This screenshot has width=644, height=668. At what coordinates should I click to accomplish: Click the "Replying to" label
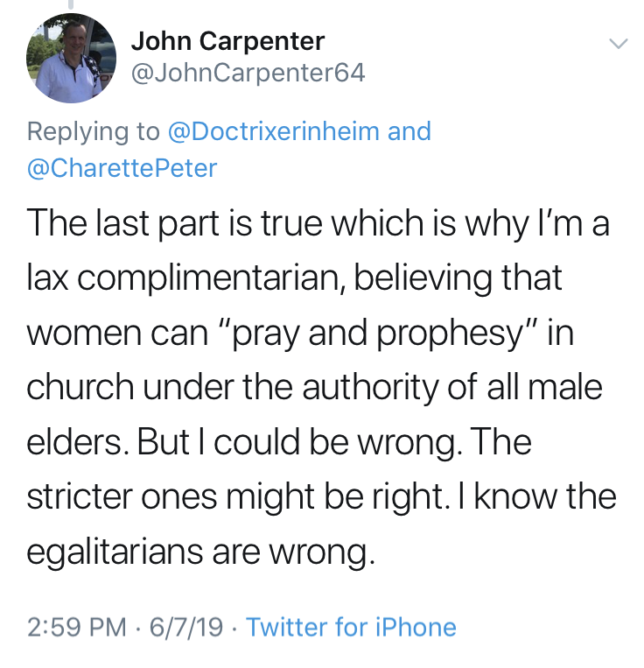click(x=93, y=131)
